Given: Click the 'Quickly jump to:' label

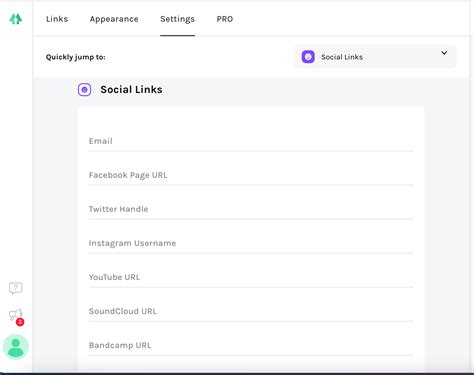Looking at the screenshot, I should click(x=76, y=57).
